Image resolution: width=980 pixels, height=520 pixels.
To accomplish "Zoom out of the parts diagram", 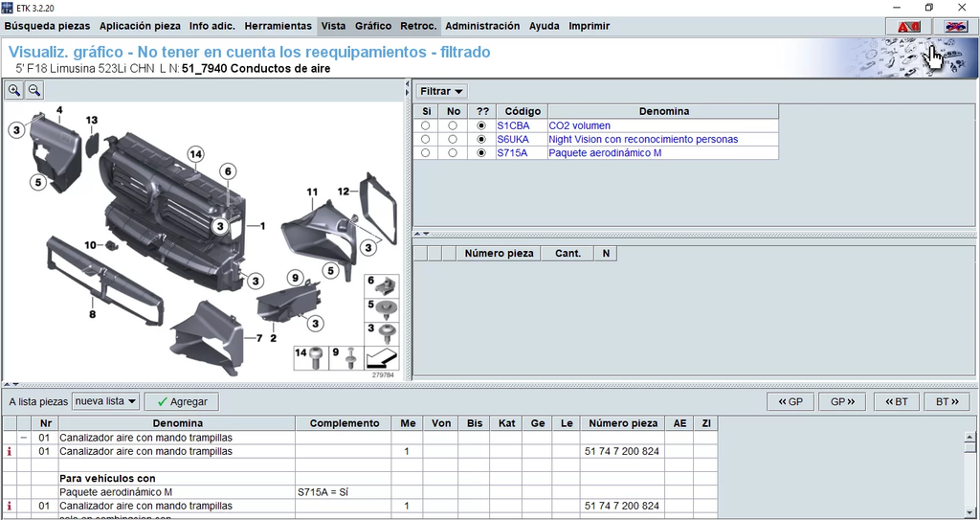I will 33,90.
